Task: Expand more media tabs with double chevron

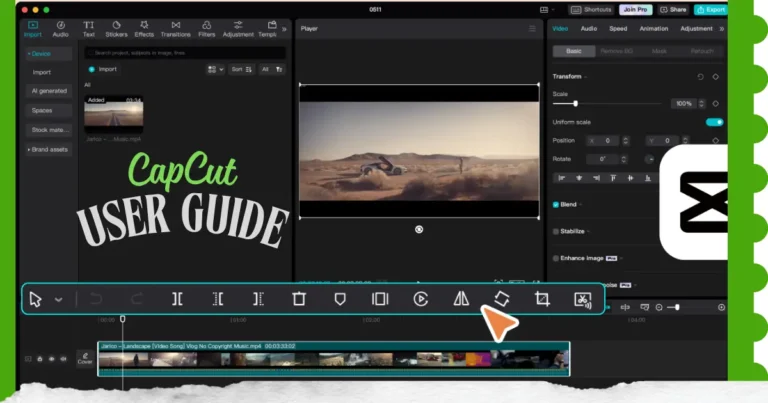Action: (x=284, y=29)
